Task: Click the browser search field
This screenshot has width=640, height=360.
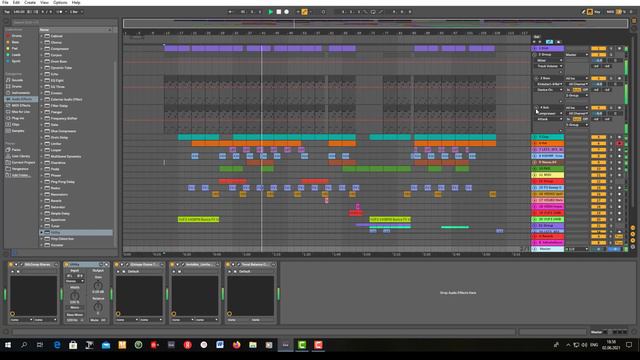Action: (63, 22)
